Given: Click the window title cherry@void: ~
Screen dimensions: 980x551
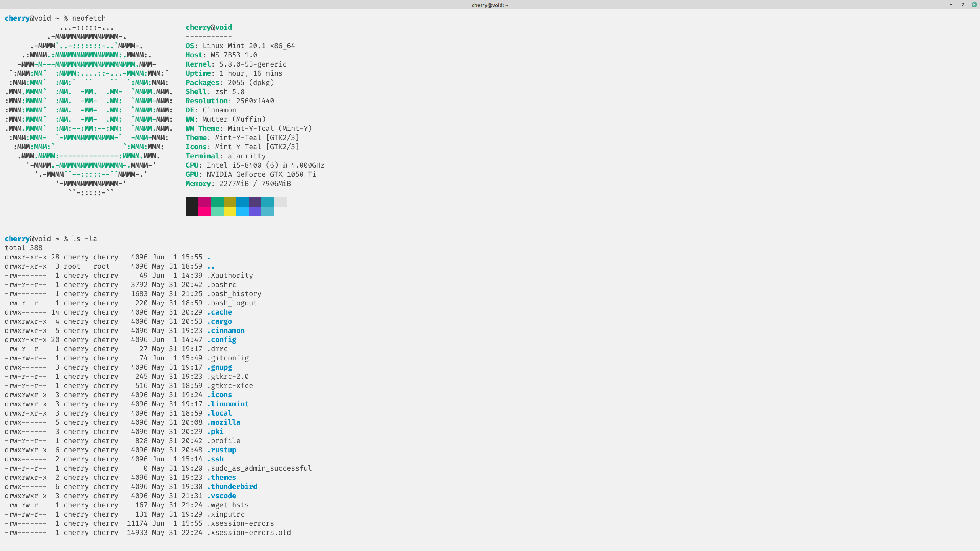Looking at the screenshot, I should [x=490, y=5].
